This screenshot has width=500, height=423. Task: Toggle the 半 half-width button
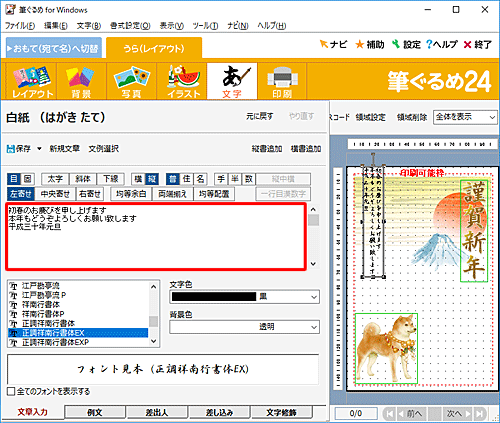coord(235,179)
